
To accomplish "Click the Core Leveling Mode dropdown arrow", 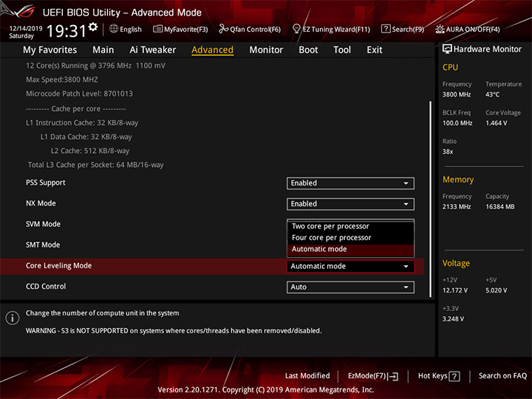I will (x=406, y=267).
